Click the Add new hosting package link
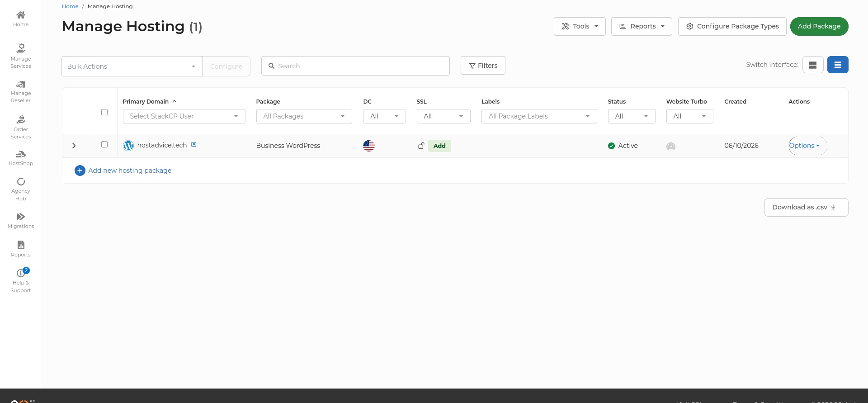This screenshot has height=403, width=868. click(130, 171)
